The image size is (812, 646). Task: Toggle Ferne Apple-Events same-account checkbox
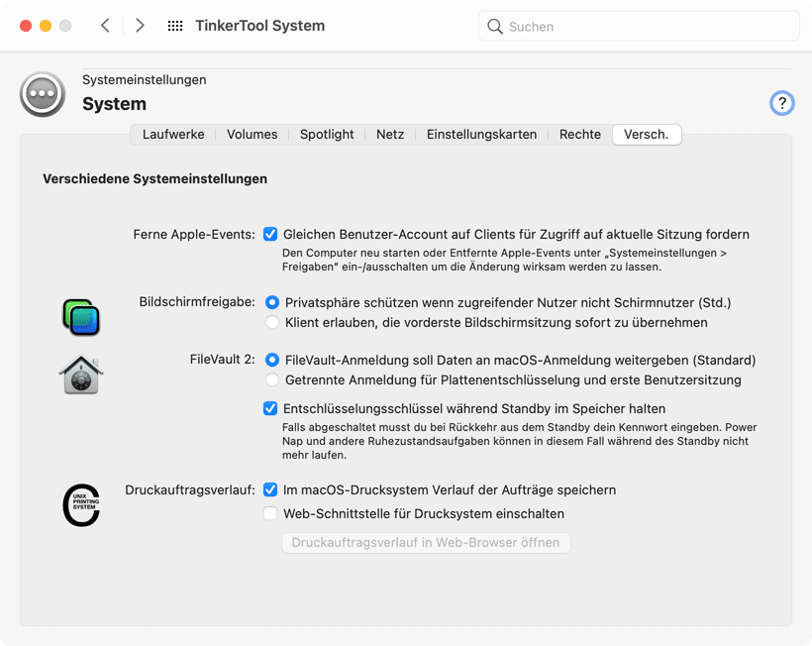270,234
